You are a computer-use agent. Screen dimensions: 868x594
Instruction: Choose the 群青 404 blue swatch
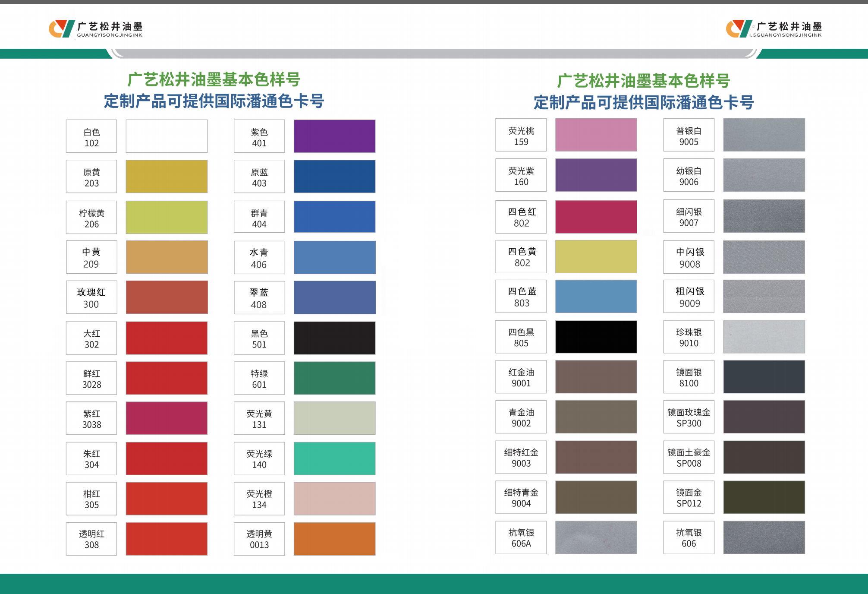point(334,217)
